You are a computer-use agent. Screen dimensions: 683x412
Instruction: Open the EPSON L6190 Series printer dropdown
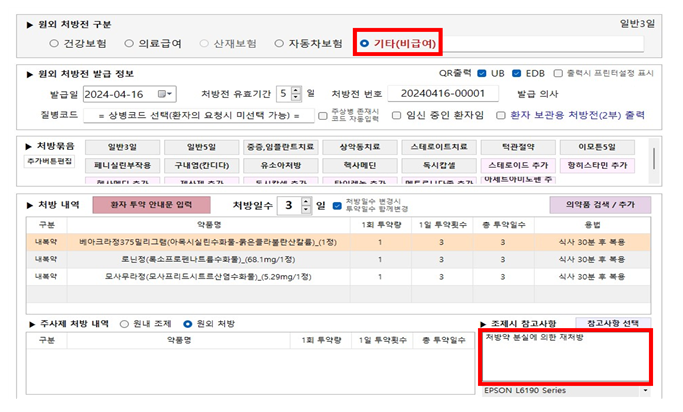click(645, 390)
